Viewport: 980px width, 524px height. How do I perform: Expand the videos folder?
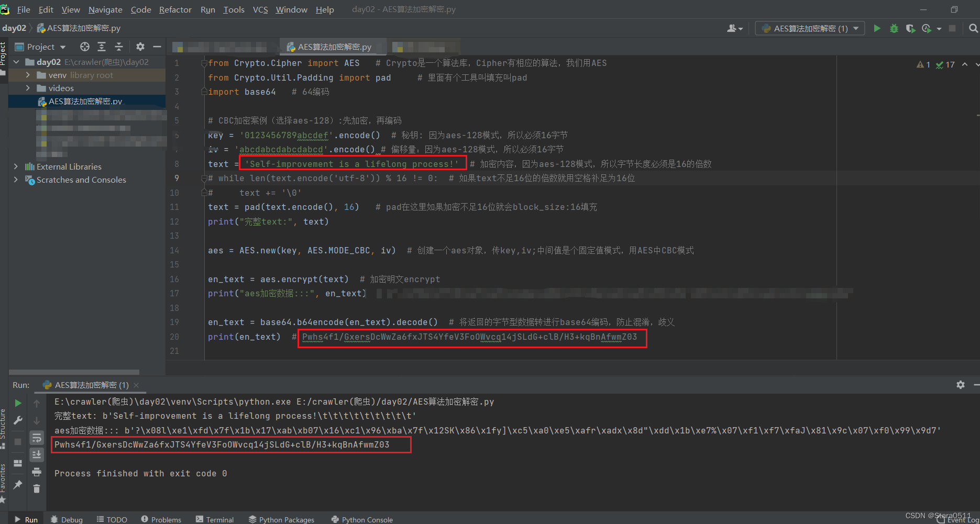point(28,88)
